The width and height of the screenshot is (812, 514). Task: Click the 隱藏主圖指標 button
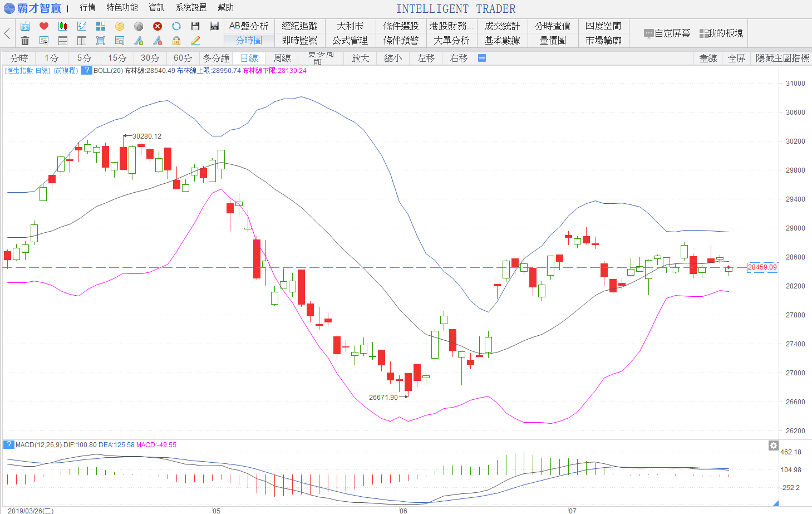[x=782, y=58]
